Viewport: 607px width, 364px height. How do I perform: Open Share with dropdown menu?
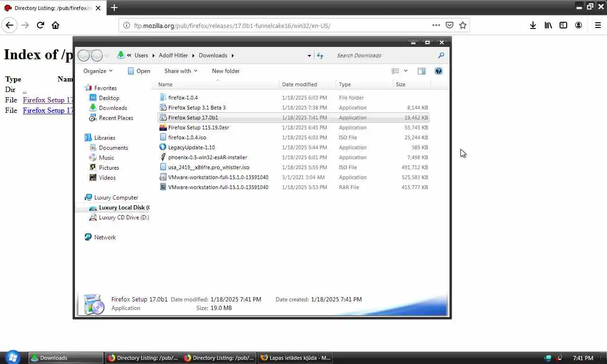pyautogui.click(x=181, y=71)
